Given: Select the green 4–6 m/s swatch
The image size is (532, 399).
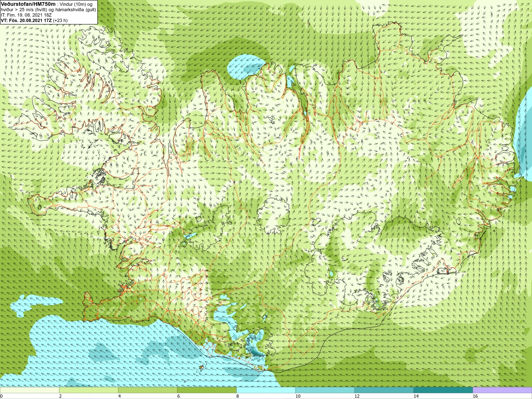Looking at the screenshot, I should [148, 390].
